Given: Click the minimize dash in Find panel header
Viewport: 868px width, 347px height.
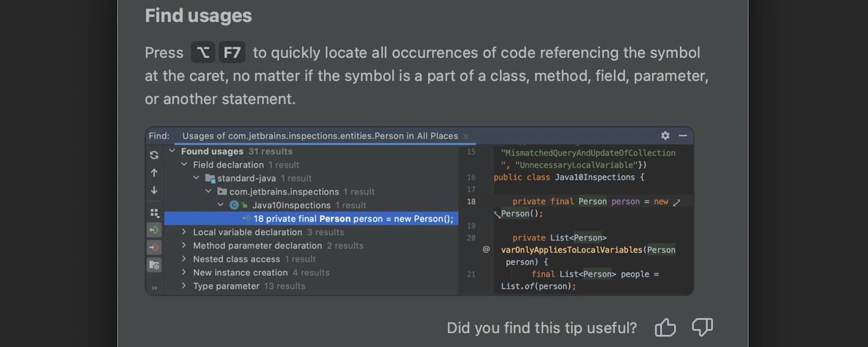Looking at the screenshot, I should (683, 135).
